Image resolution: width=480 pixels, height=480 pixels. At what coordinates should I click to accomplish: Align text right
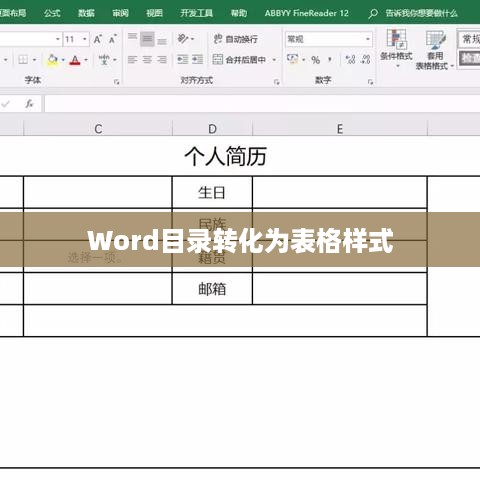pyautogui.click(x=162, y=60)
